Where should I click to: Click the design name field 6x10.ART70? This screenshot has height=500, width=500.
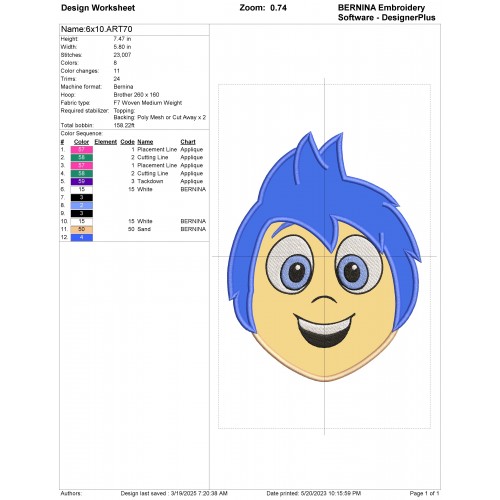(96, 29)
